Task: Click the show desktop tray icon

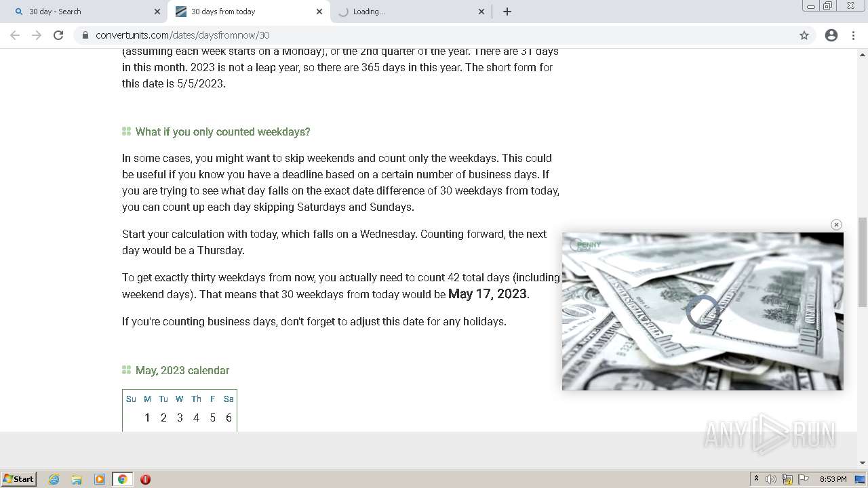Action: pyautogui.click(x=861, y=479)
